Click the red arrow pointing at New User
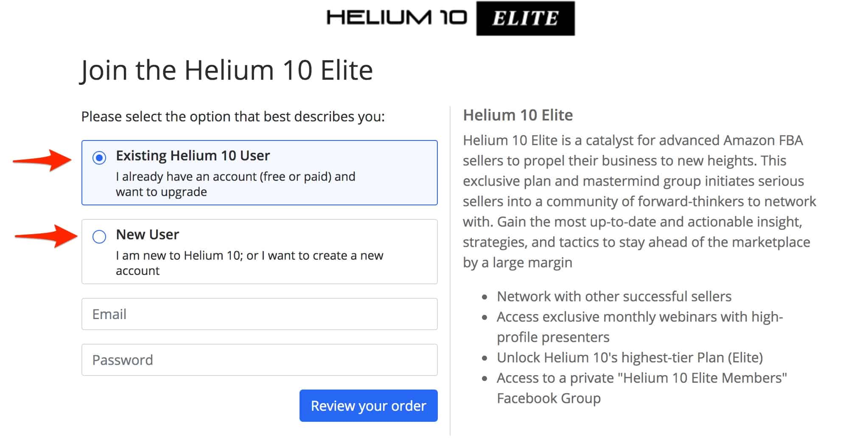The height and width of the screenshot is (443, 868). point(46,236)
